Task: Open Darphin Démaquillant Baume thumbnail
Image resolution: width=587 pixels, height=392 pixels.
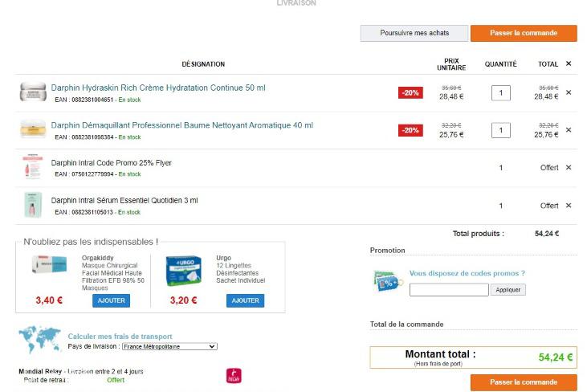Action: 33,130
